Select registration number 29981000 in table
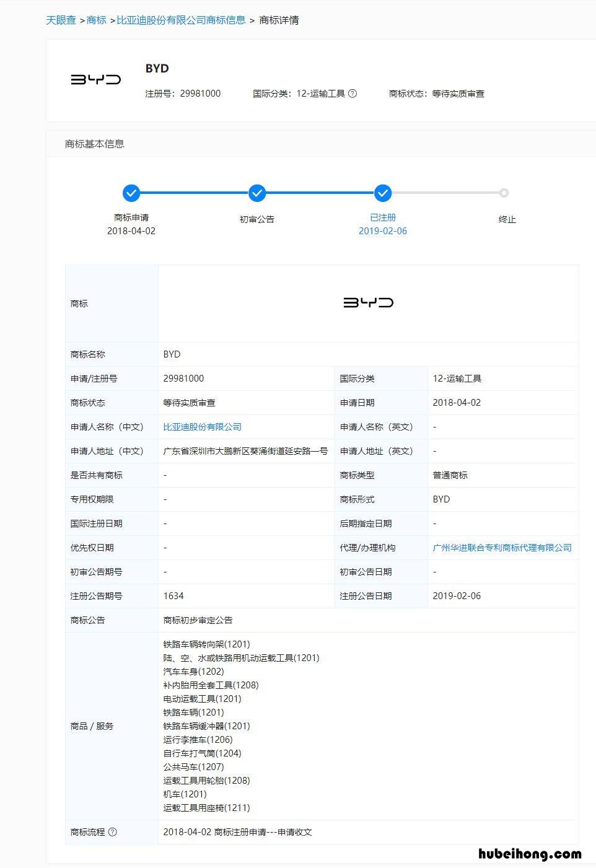This screenshot has height=868, width=596. 183,379
